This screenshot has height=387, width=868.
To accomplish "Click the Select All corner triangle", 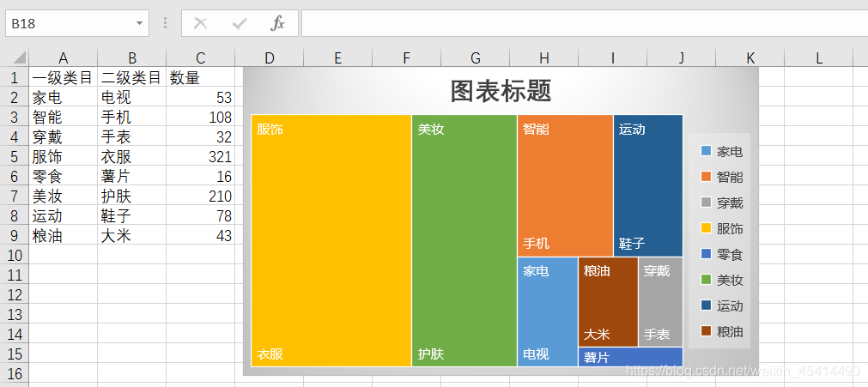I will click(x=19, y=57).
